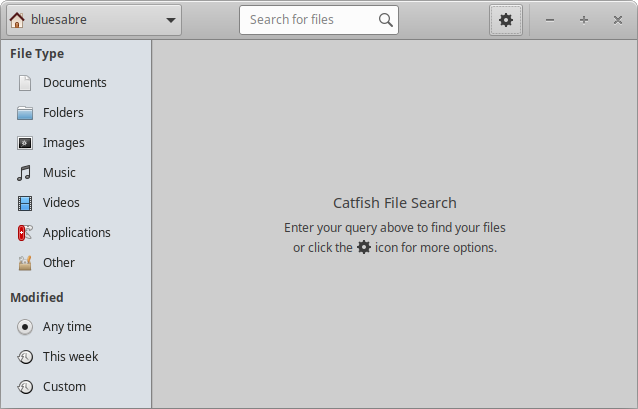Viewport: 638px width, 409px height.
Task: Click the Other file type icon
Action: point(25,263)
